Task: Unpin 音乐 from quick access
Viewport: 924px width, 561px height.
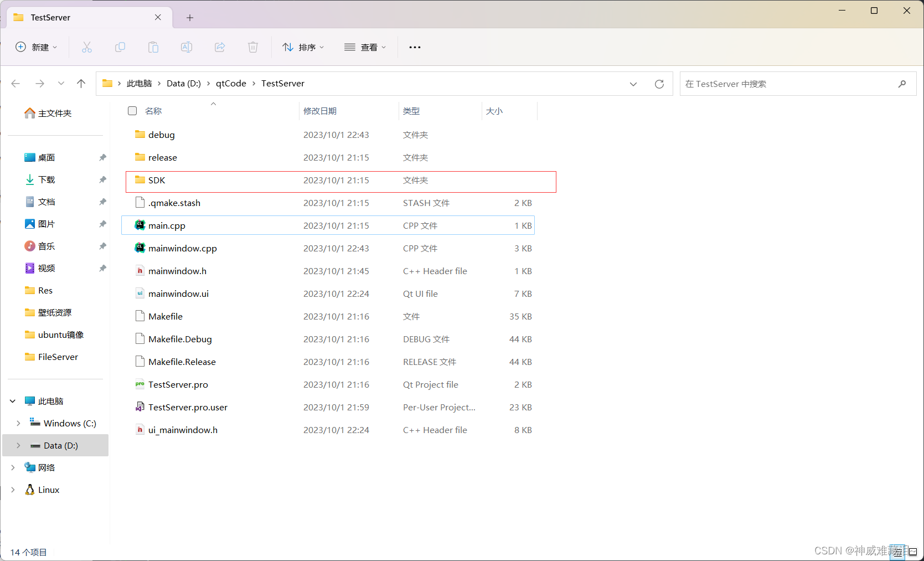Action: click(x=102, y=246)
